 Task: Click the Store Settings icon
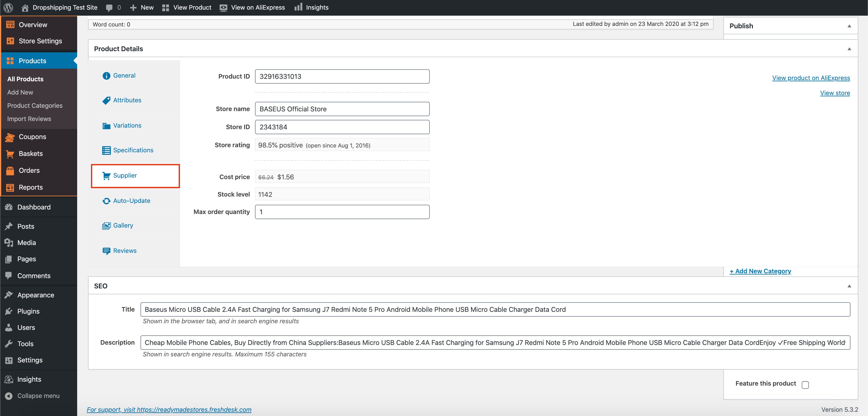point(10,41)
